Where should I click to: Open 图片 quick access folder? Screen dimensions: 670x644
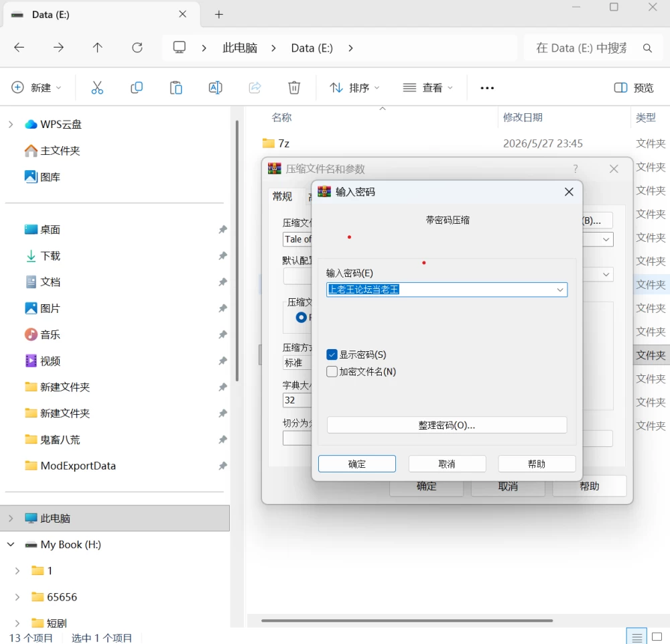[50, 308]
